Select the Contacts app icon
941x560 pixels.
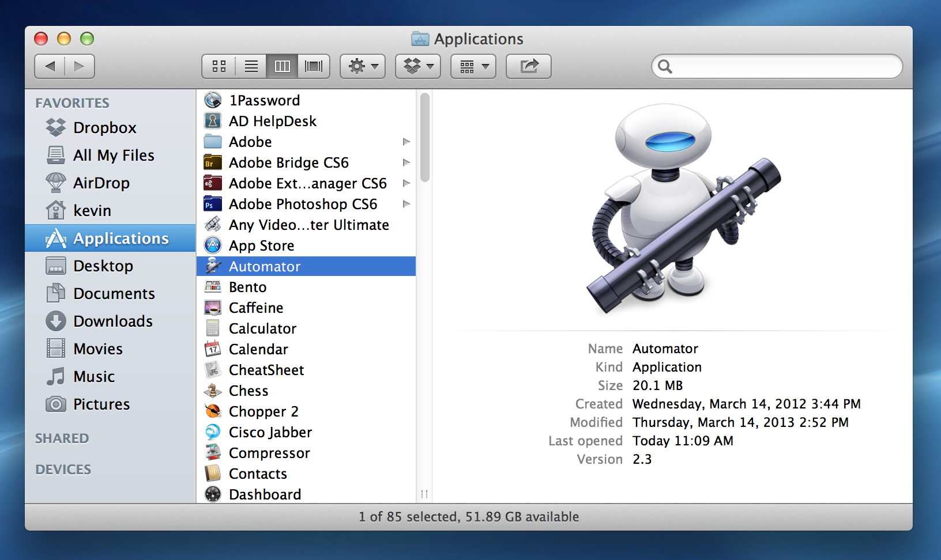pyautogui.click(x=213, y=474)
